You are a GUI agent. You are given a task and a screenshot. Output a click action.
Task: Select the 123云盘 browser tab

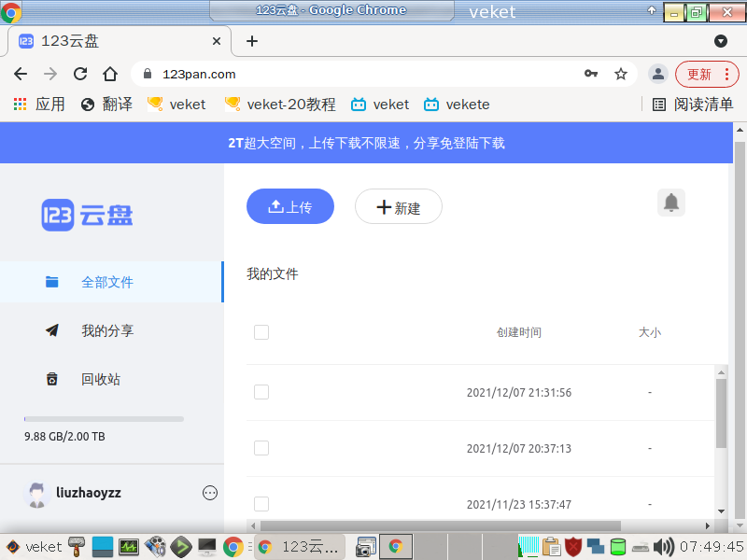(120, 41)
